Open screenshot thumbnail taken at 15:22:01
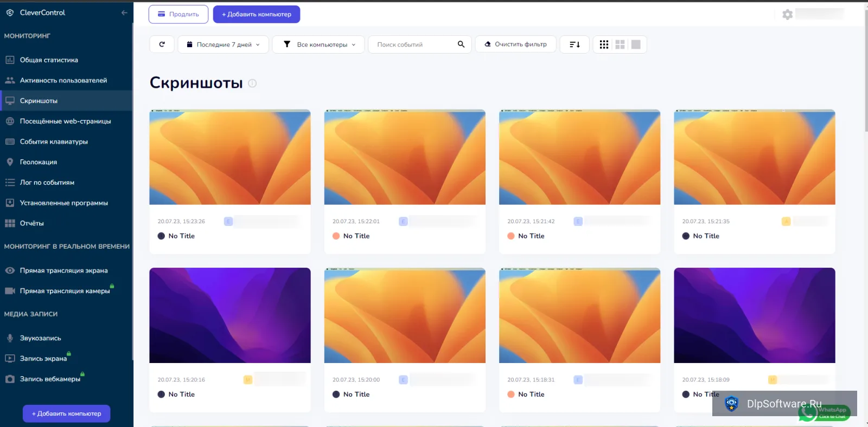This screenshot has height=427, width=868. (x=405, y=157)
